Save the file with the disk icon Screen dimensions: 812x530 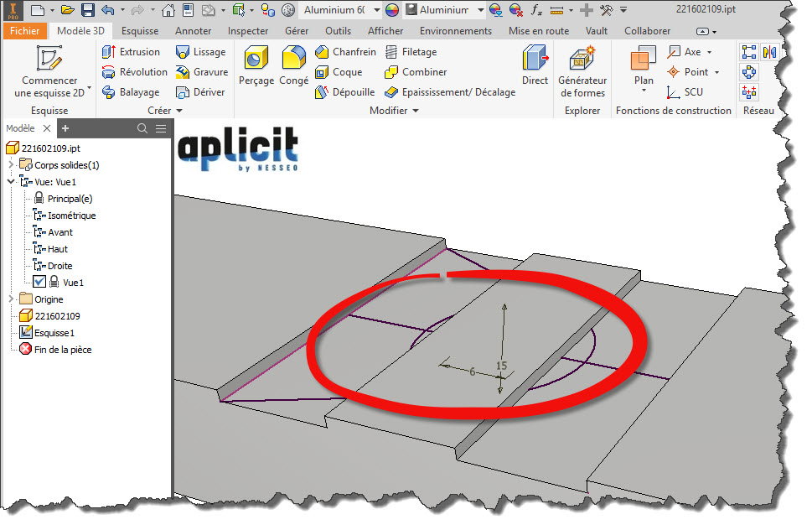click(x=88, y=10)
